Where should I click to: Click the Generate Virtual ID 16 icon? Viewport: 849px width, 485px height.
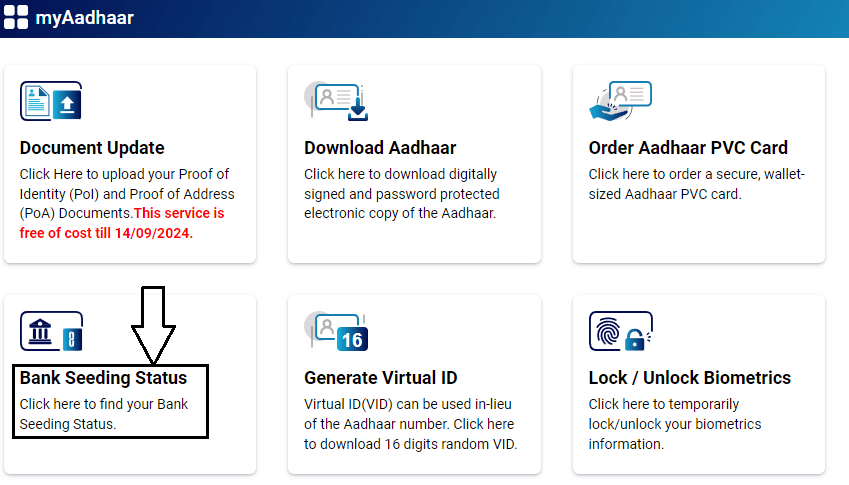coord(336,331)
